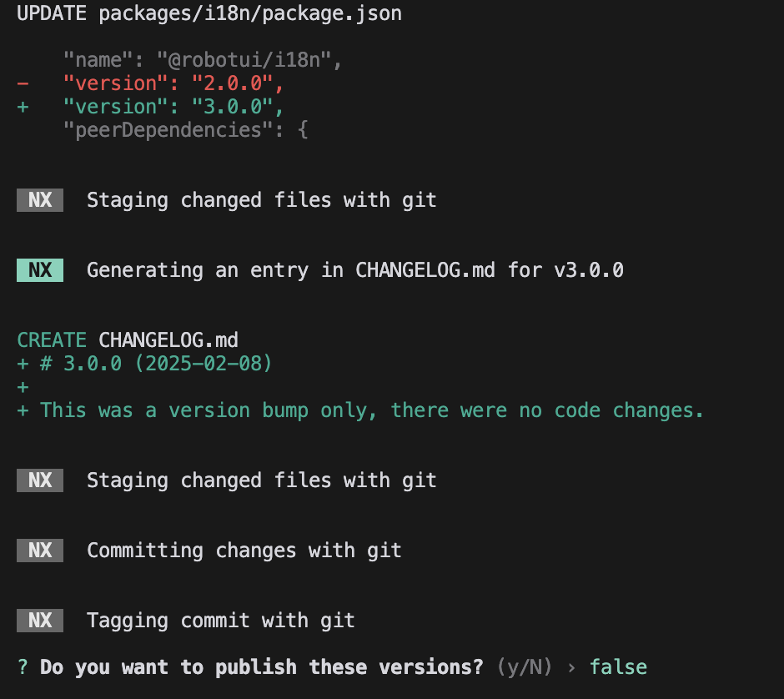Click the green NX badge before Generating entry

point(40,270)
